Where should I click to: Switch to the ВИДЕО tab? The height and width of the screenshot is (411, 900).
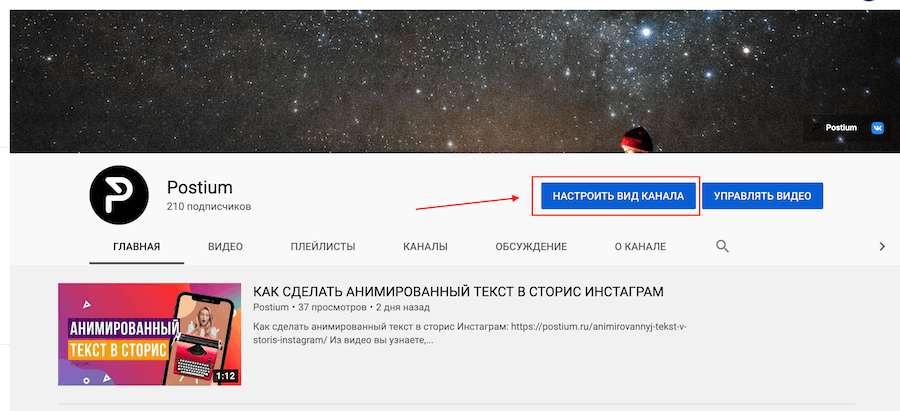coord(226,247)
